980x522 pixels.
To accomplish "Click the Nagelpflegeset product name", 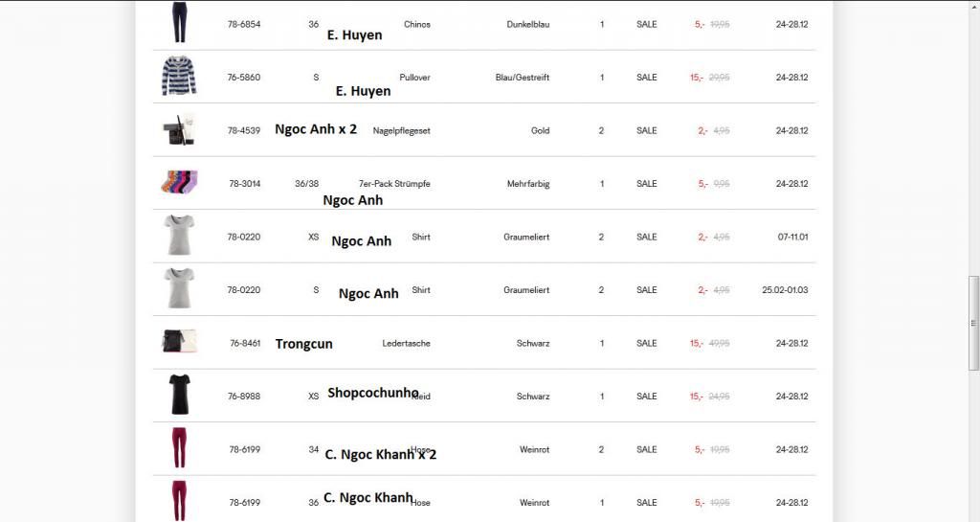I will point(401,130).
